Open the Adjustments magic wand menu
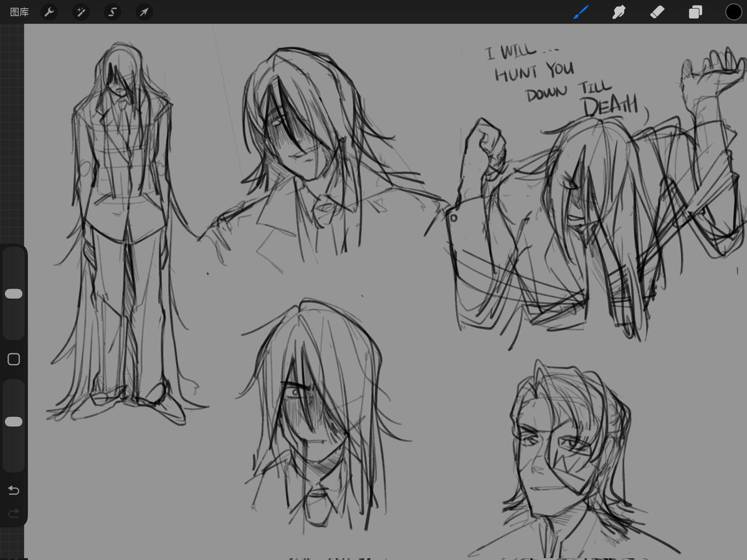This screenshot has width=747, height=560. [x=80, y=12]
